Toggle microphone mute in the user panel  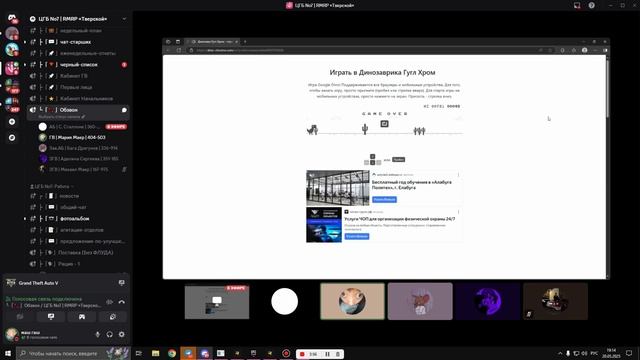click(x=97, y=334)
